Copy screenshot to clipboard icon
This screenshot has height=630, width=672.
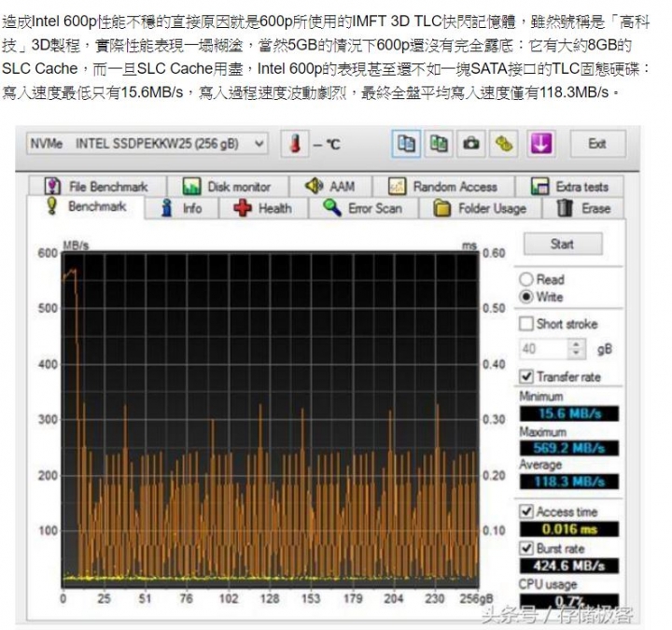click(x=439, y=144)
